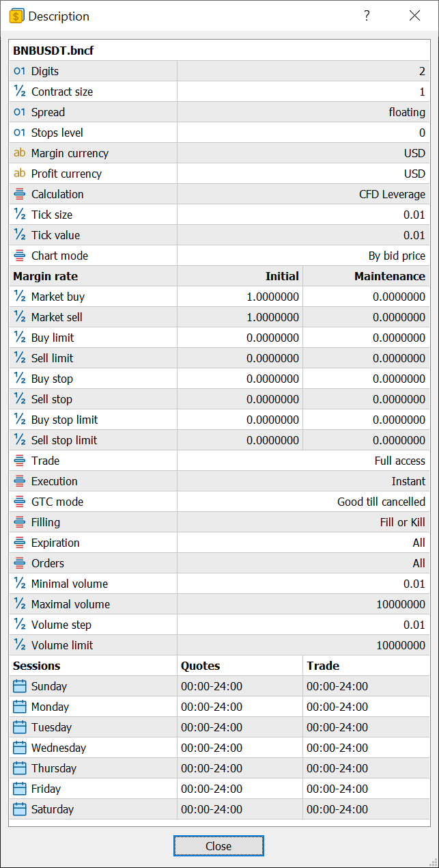
Task: Click the list icon beside Chart mode
Action: click(x=19, y=256)
